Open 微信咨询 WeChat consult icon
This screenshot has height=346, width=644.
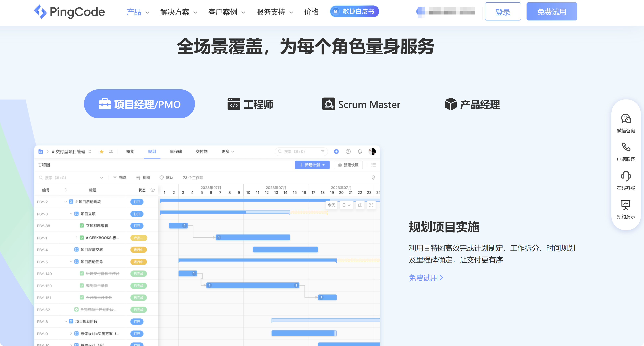[626, 119]
